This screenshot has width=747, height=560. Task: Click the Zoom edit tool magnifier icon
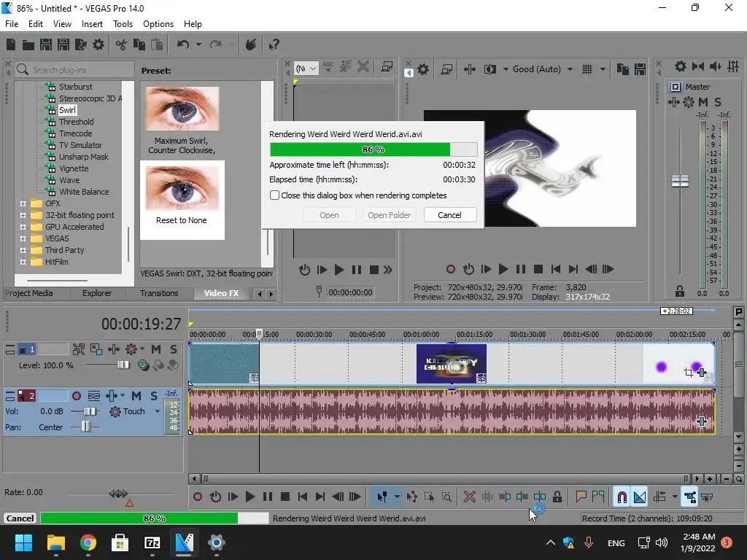446,497
